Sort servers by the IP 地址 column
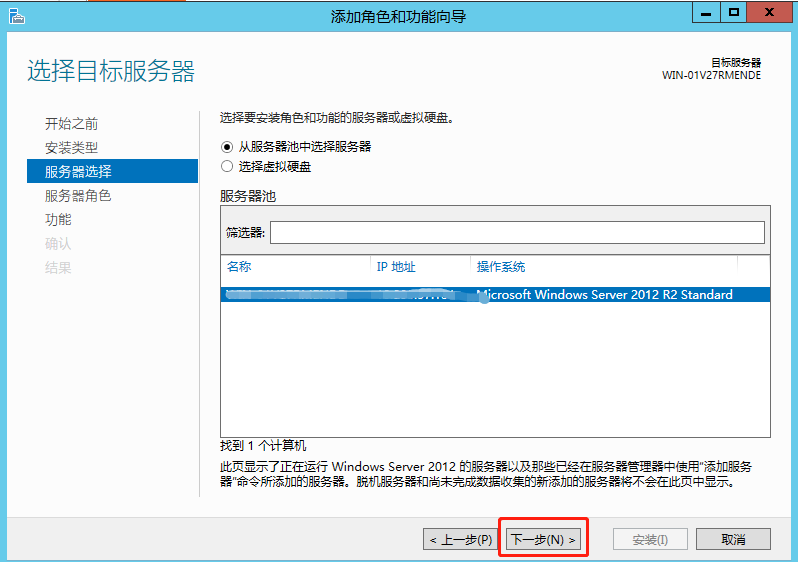798x562 pixels. [419, 267]
